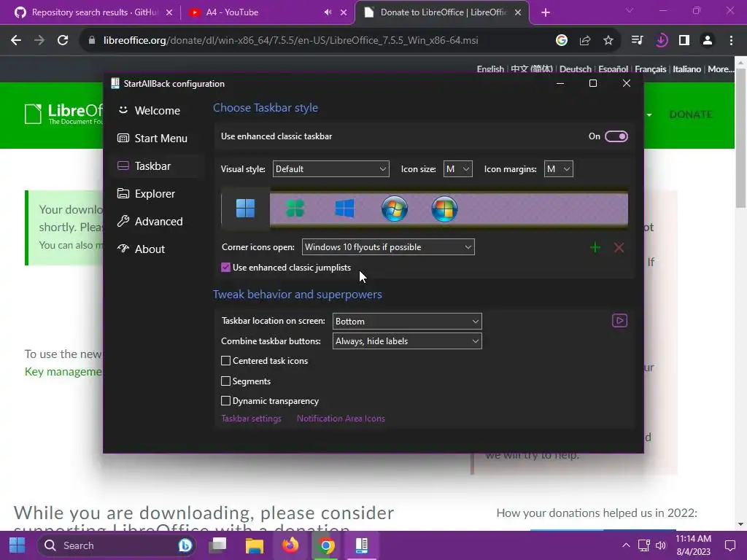This screenshot has height=560, width=747.
Task: Remove start button image with red X
Action: [x=619, y=247]
